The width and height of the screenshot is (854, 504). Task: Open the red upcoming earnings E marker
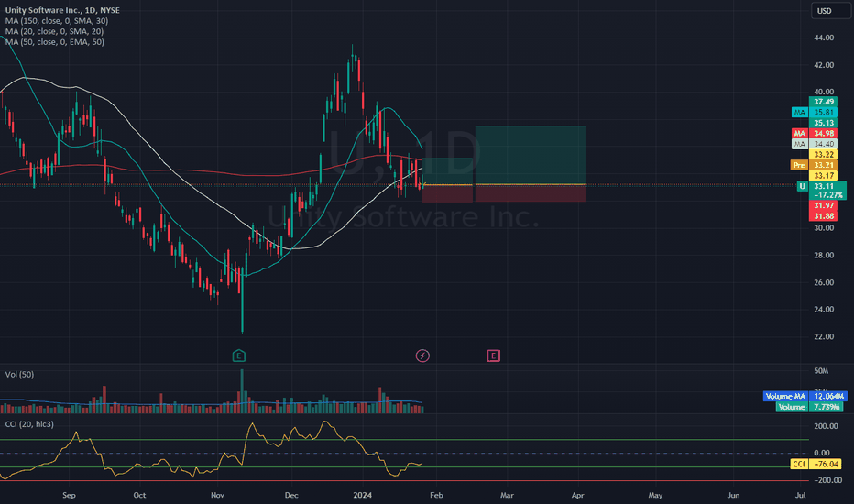click(x=494, y=356)
